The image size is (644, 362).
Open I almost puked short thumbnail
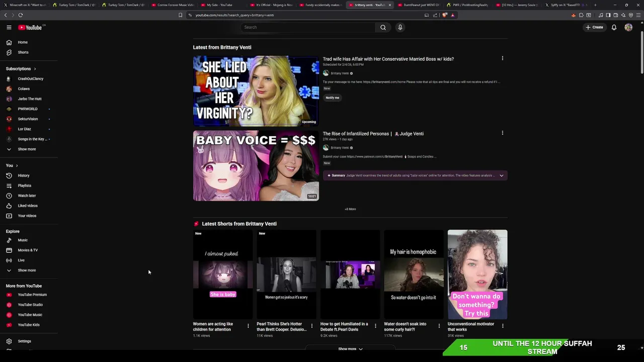222,275
